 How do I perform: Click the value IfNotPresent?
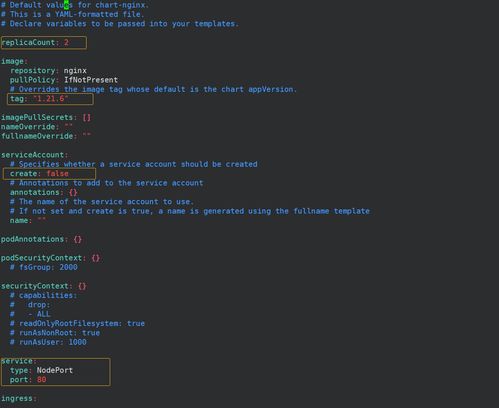coord(91,80)
